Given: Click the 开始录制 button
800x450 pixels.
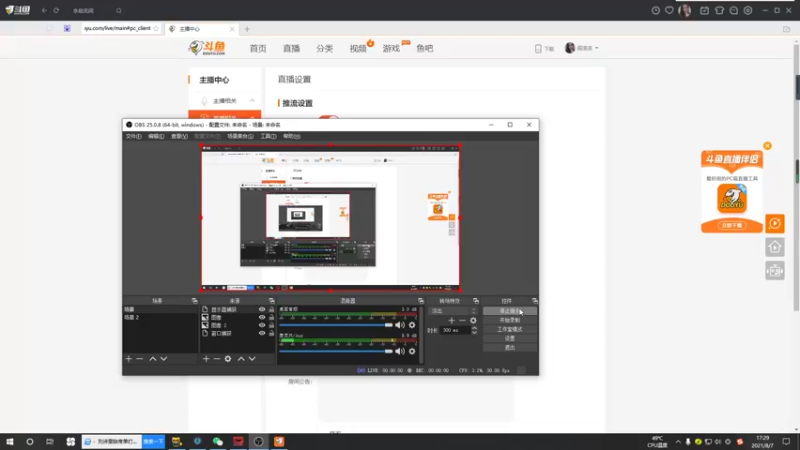Looking at the screenshot, I should click(x=510, y=320).
